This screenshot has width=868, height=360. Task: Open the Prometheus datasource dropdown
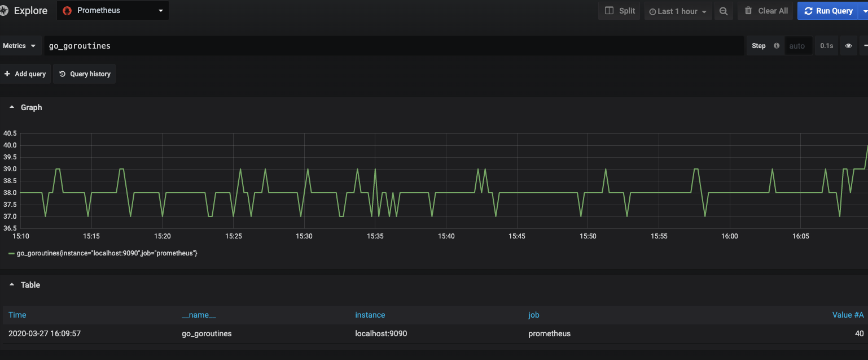(113, 11)
